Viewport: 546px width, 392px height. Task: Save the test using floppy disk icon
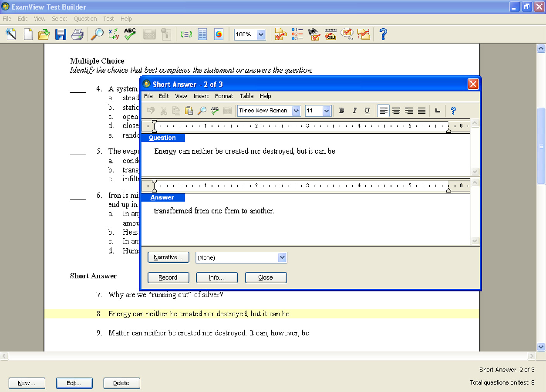(60, 34)
